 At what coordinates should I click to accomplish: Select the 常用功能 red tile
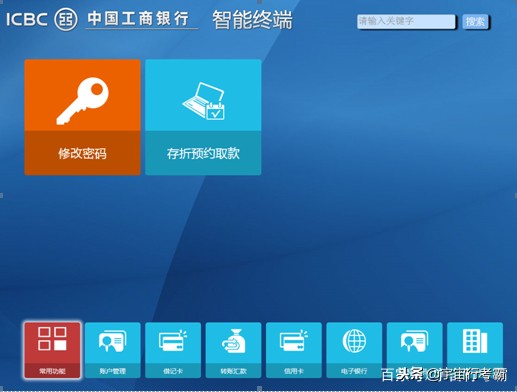coord(52,350)
